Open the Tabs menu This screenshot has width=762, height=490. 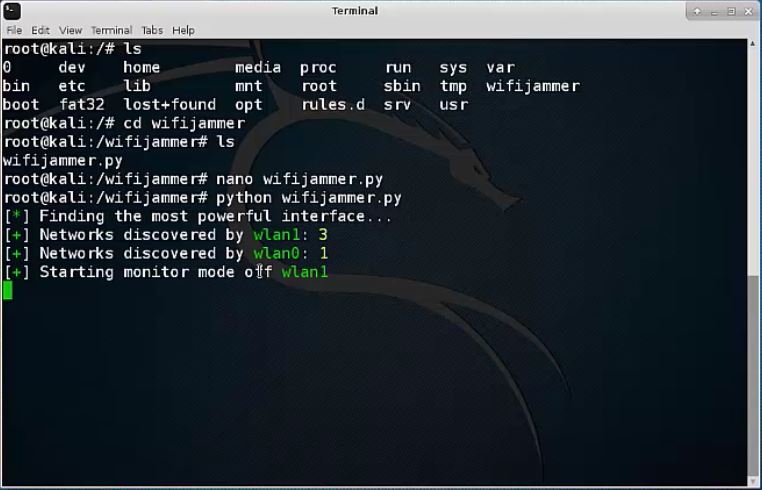coord(152,30)
